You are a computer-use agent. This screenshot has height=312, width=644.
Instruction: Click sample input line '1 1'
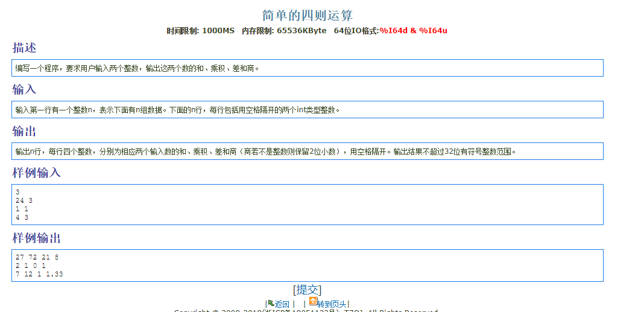pyautogui.click(x=22, y=209)
